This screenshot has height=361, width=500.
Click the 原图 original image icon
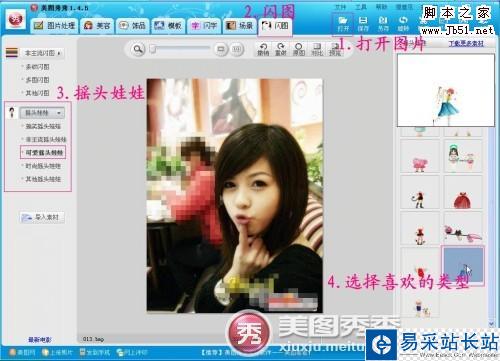point(299,49)
